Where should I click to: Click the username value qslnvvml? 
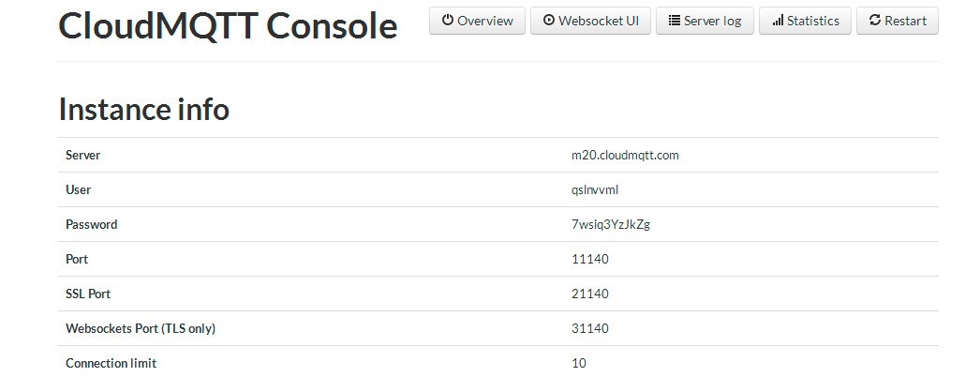point(595,190)
